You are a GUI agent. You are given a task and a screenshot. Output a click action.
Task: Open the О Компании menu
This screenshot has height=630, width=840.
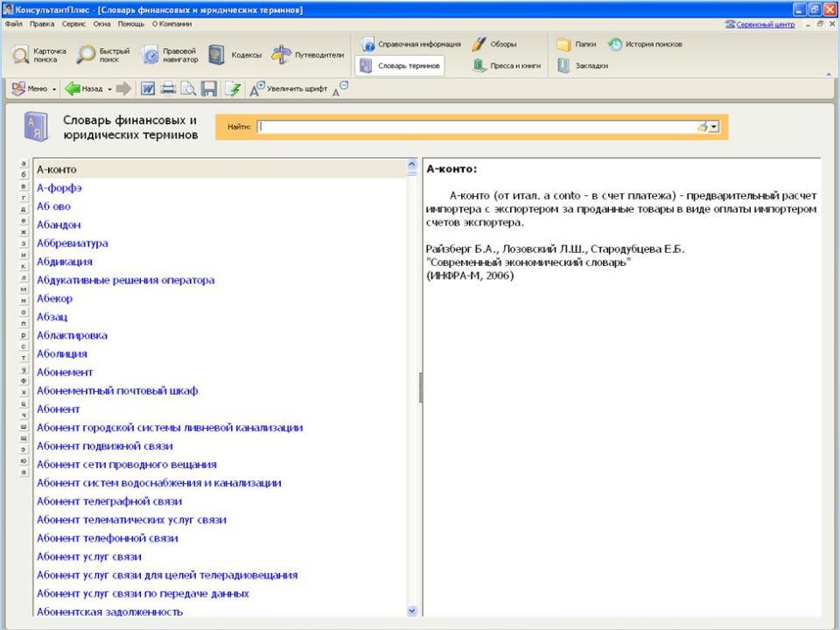pos(172,24)
